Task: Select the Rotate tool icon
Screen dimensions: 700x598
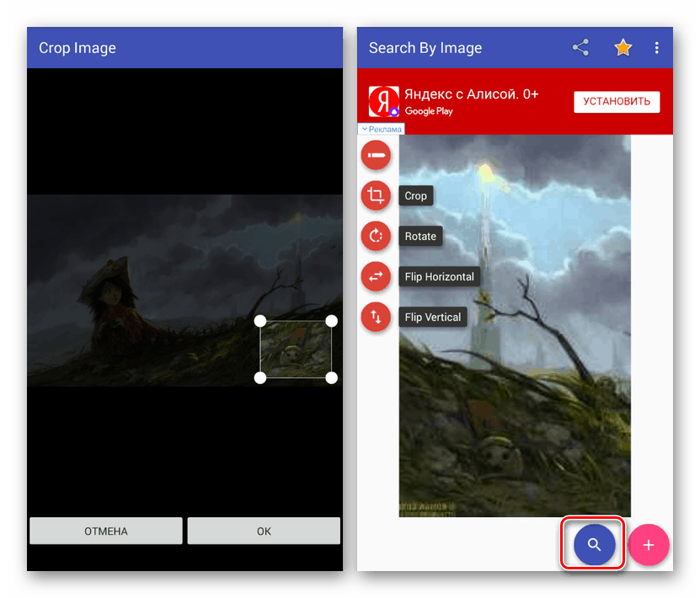Action: click(x=376, y=236)
